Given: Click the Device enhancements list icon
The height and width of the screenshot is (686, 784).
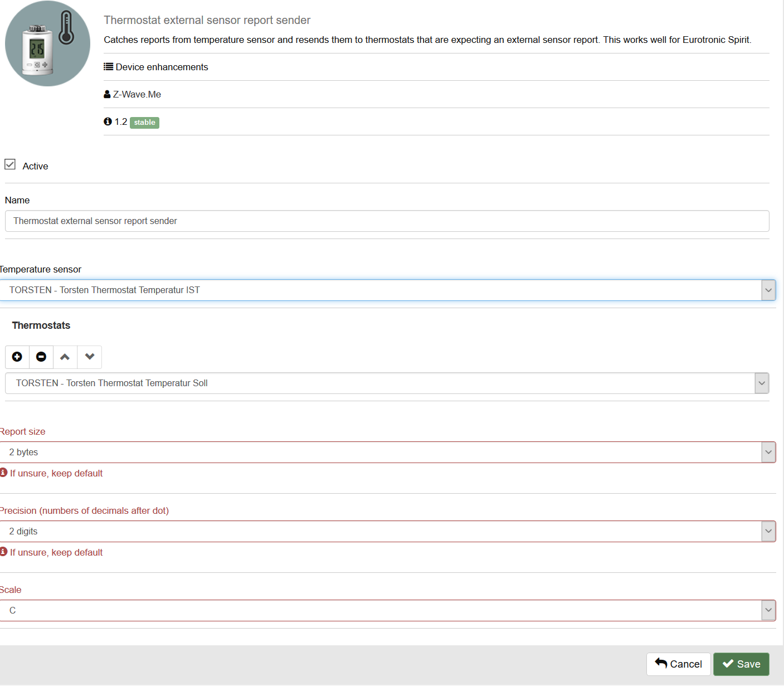Looking at the screenshot, I should tap(108, 67).
